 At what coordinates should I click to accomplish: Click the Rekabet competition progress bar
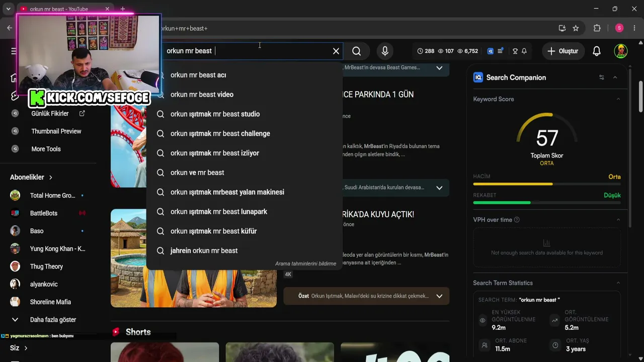(x=547, y=203)
